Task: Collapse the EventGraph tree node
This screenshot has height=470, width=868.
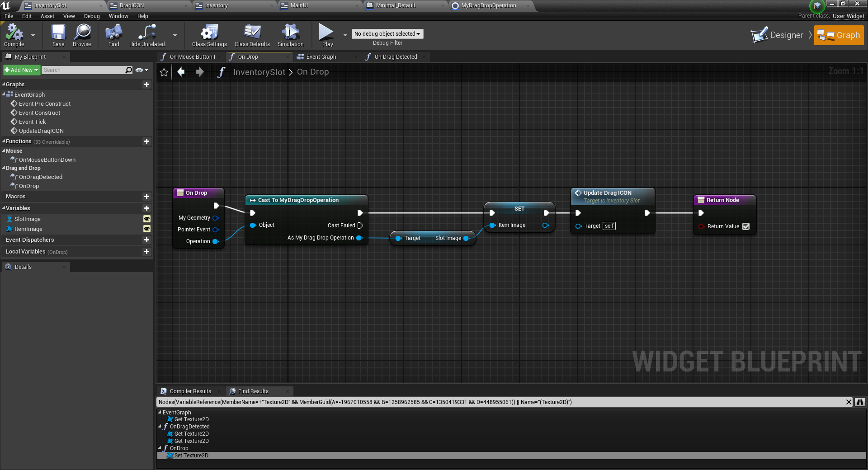Action: (x=4, y=94)
